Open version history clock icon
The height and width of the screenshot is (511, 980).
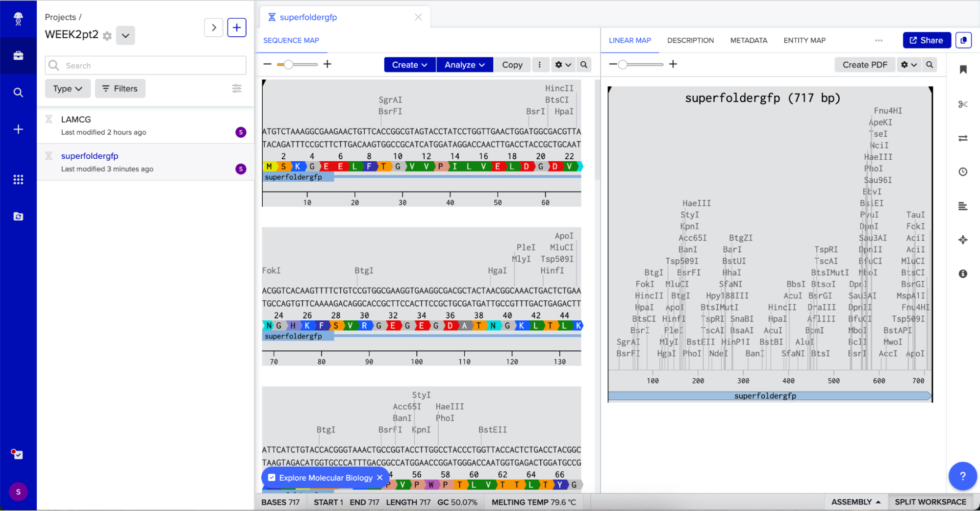[963, 172]
